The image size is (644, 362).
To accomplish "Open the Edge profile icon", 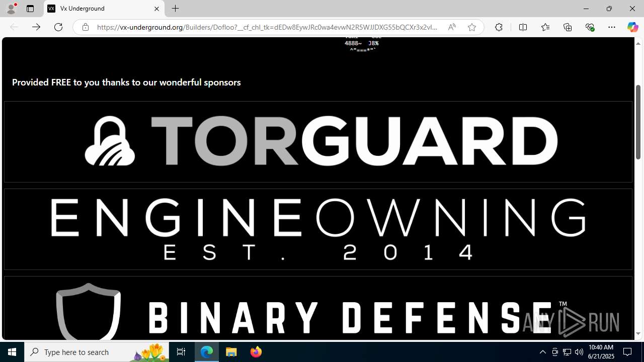I will click(11, 9).
